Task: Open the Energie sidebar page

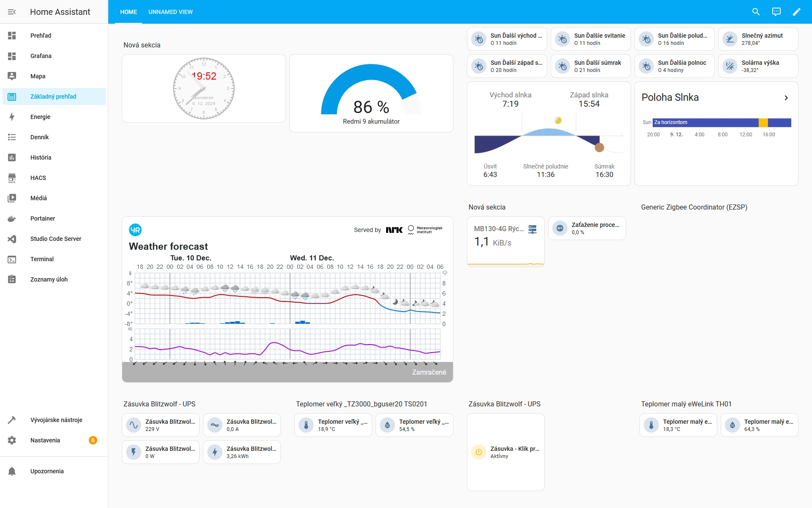Action: click(40, 117)
